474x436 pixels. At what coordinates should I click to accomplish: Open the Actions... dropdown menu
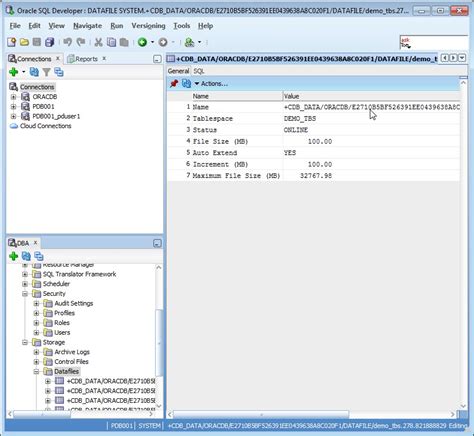pyautogui.click(x=211, y=83)
